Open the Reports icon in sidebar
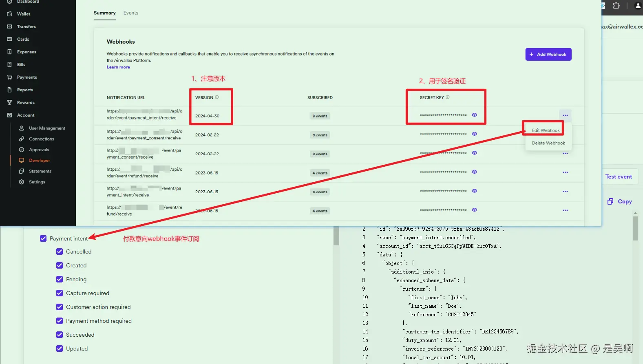 (9, 90)
